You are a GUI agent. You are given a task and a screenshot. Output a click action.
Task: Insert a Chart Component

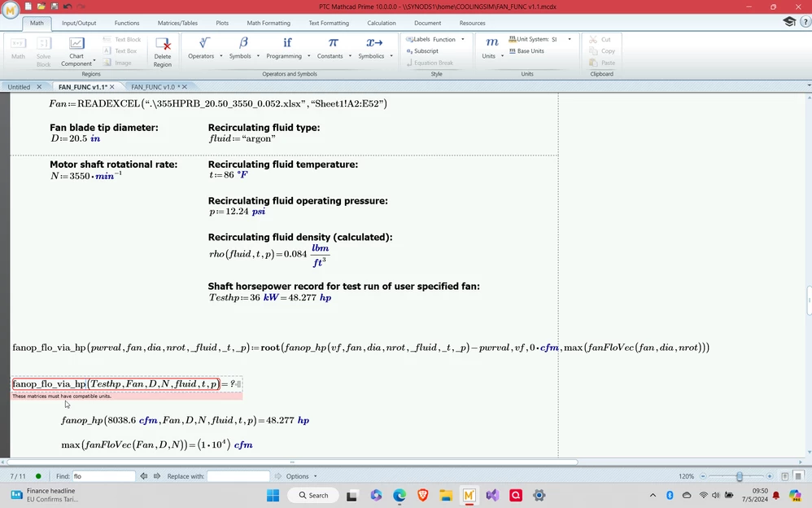pyautogui.click(x=76, y=50)
